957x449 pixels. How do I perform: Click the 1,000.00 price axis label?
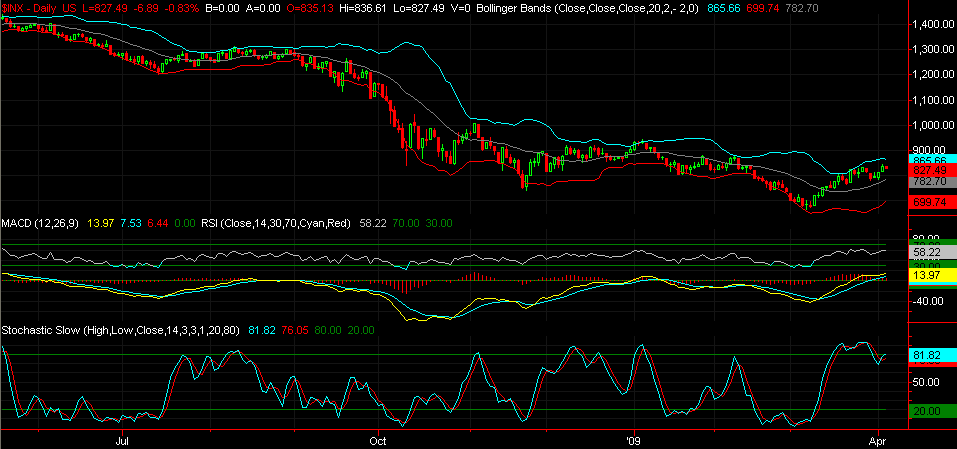(931, 125)
